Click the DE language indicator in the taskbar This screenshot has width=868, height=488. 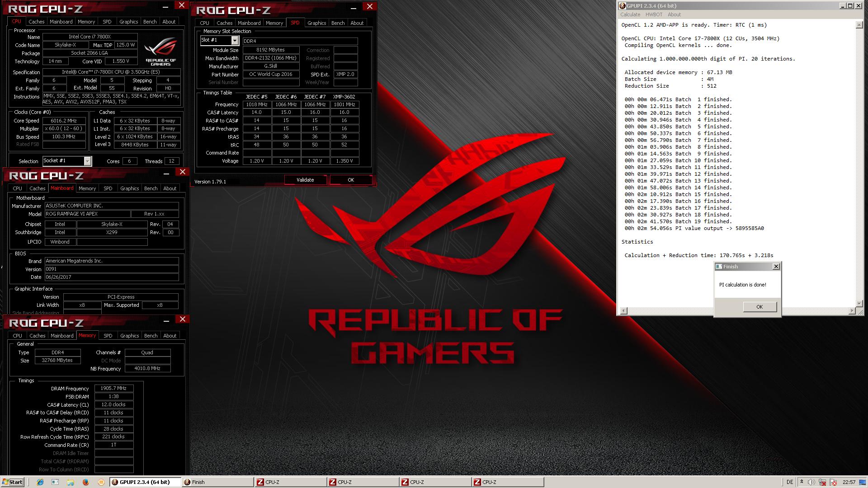789,482
